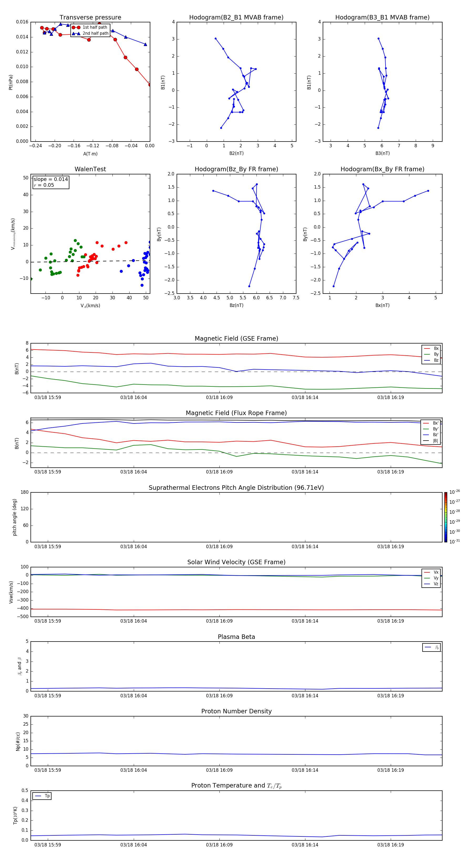Click the Vy legend entry

click(x=431, y=578)
